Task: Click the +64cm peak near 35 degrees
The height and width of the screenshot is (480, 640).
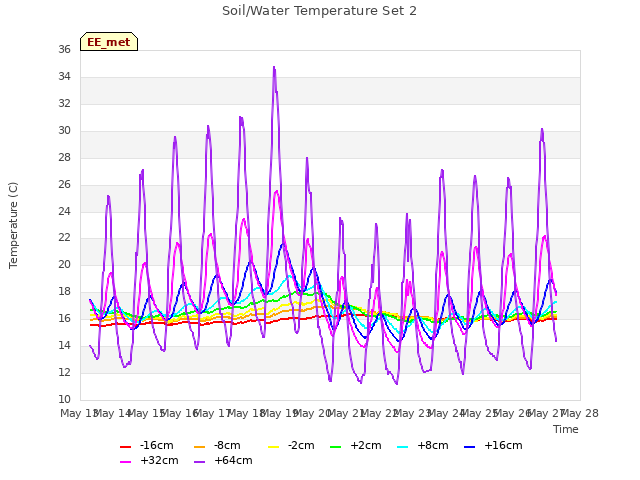Action: tap(274, 67)
